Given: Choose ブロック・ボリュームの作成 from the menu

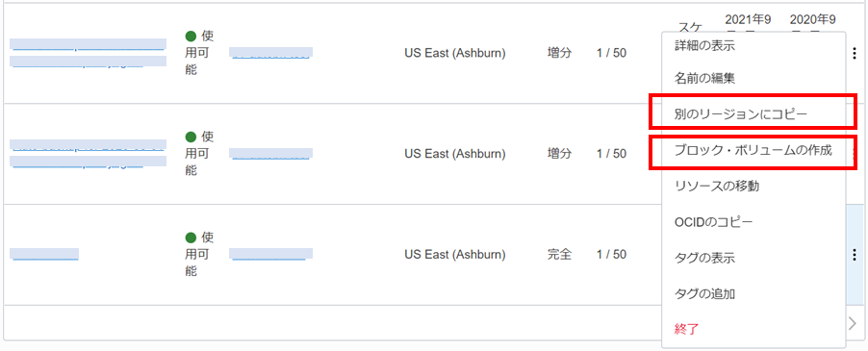Looking at the screenshot, I should tap(753, 150).
